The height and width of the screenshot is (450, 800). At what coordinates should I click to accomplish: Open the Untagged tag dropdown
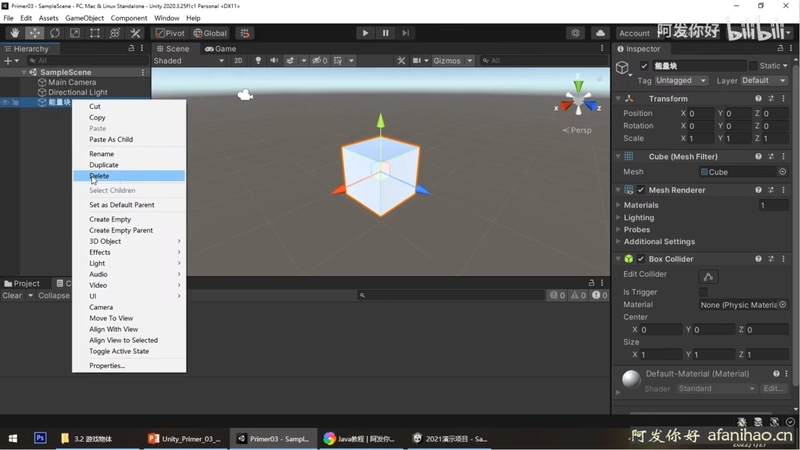(x=682, y=81)
